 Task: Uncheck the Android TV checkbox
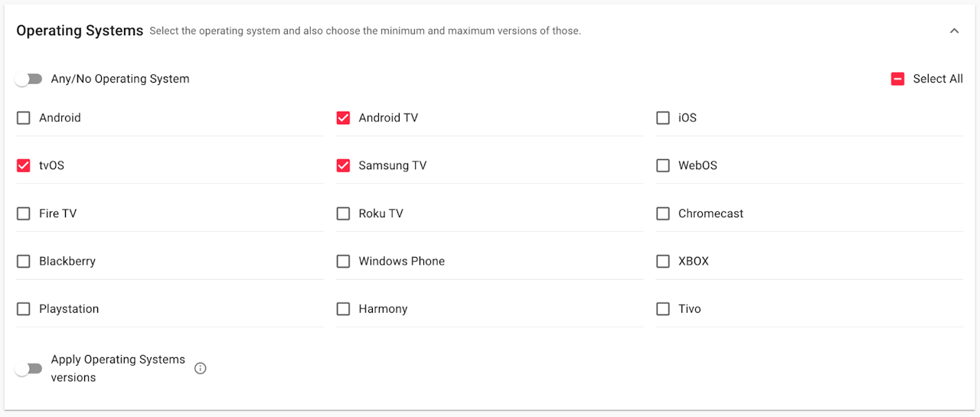pyautogui.click(x=343, y=118)
